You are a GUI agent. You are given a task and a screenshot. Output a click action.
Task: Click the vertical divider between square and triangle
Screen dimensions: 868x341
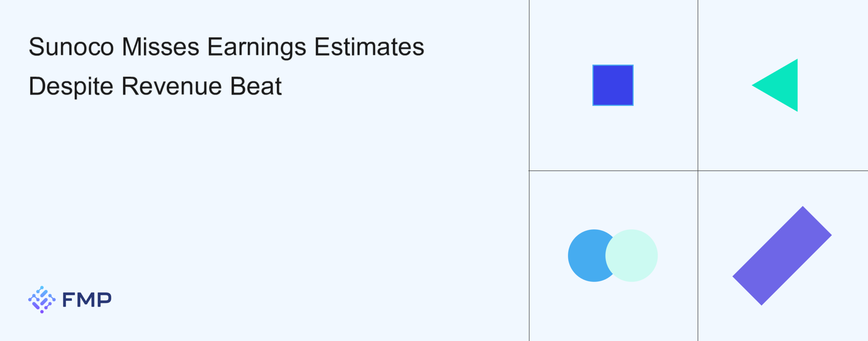click(698, 85)
